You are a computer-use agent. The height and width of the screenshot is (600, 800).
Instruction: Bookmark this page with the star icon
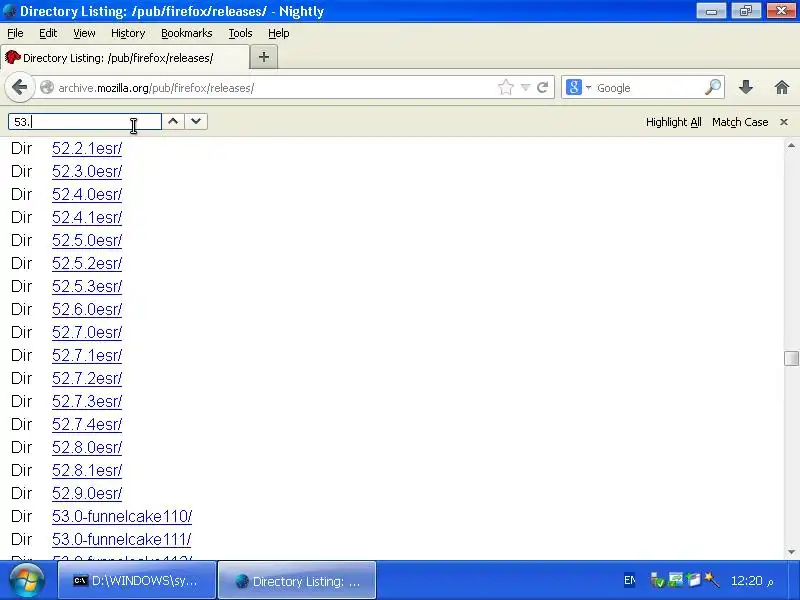point(506,88)
